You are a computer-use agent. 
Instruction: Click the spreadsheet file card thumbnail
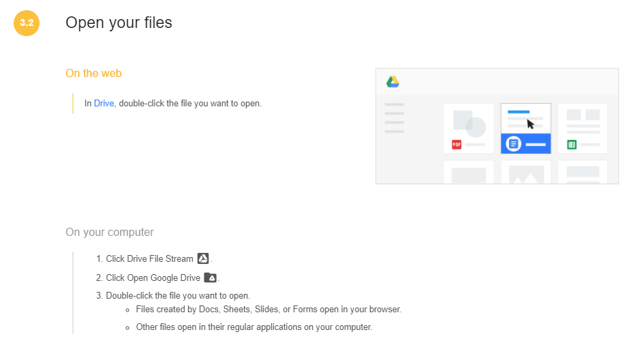coord(583,129)
